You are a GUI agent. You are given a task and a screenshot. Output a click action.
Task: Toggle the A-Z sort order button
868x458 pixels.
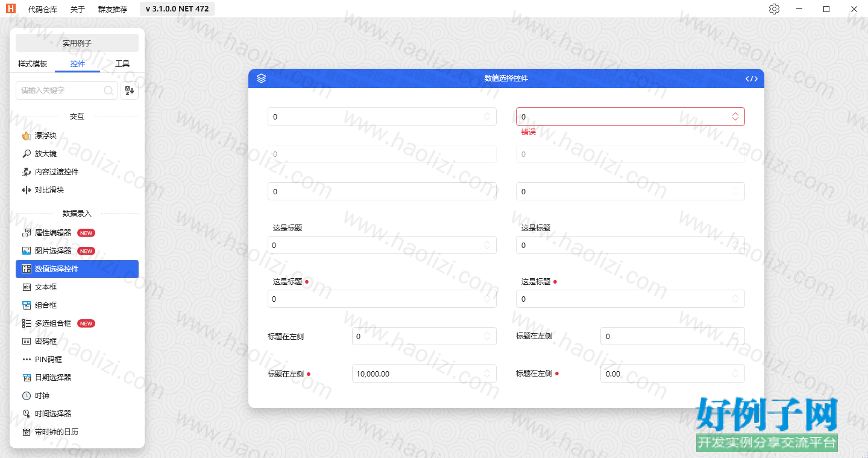tap(130, 91)
